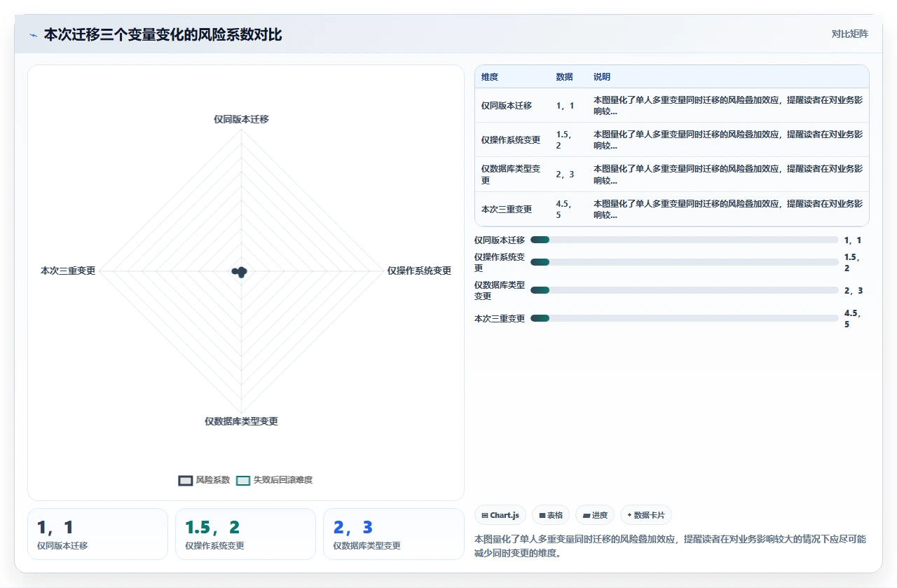Image resolution: width=897 pixels, height=588 pixels.
Task: Click the 仅数据库类型变更 progress bar
Action: [685, 290]
